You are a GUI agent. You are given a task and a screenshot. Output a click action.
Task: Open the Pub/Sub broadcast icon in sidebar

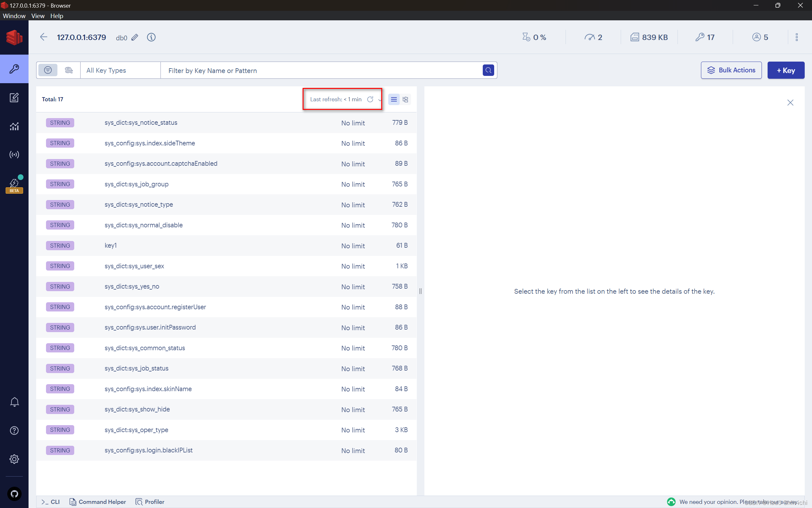(14, 155)
